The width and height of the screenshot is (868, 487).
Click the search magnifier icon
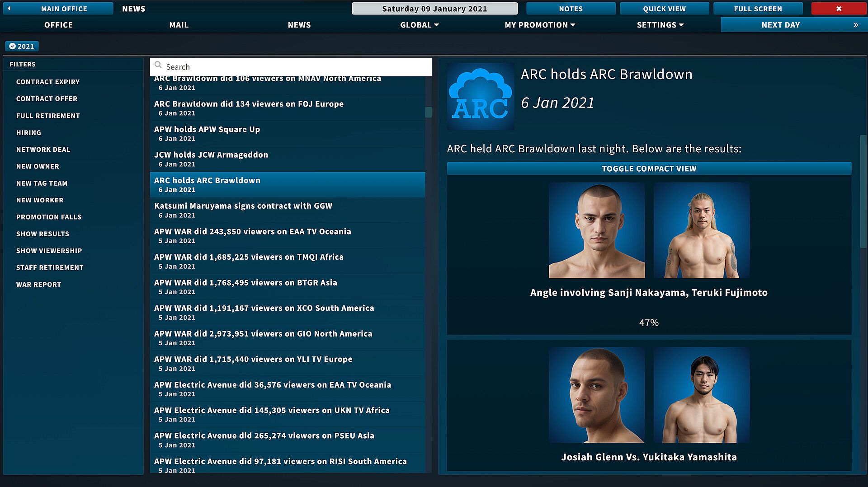(x=158, y=66)
